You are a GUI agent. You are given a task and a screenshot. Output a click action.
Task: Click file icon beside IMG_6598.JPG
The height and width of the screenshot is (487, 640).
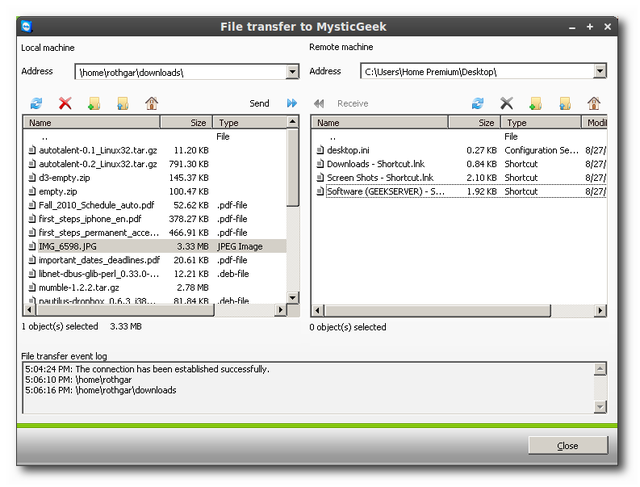[32, 246]
